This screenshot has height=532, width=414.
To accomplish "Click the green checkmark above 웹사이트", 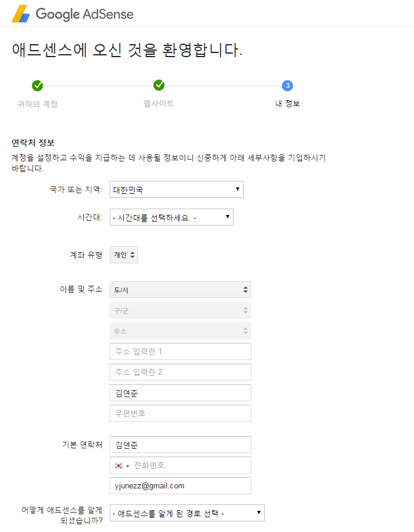I will [159, 85].
